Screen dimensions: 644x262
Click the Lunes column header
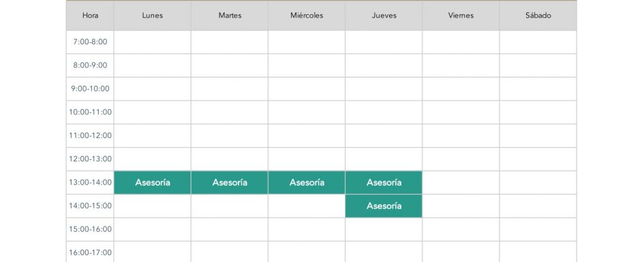point(153,16)
